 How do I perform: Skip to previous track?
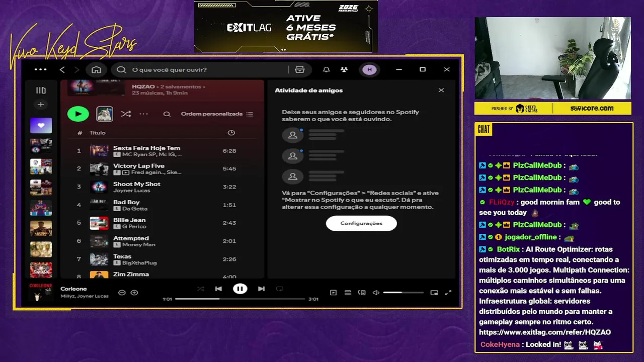point(218,289)
